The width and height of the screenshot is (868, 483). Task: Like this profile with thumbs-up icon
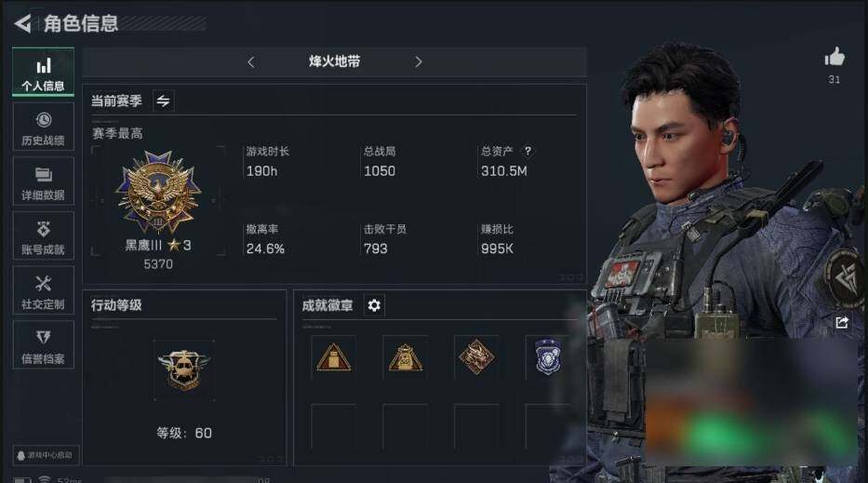(x=835, y=57)
